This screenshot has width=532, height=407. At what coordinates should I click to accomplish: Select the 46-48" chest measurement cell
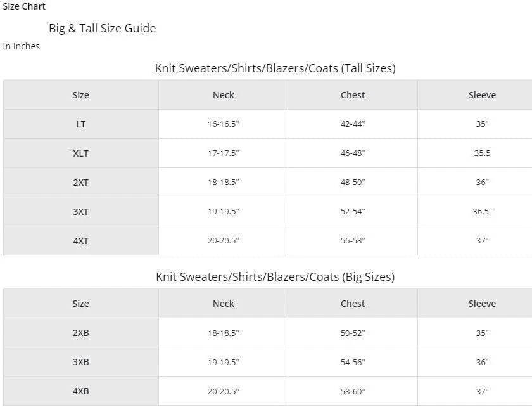353,153
